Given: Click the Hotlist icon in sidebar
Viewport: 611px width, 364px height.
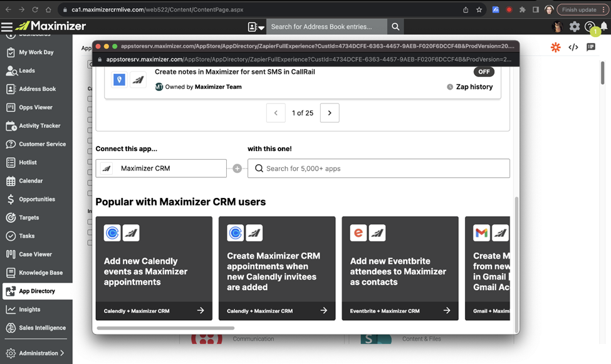Looking at the screenshot, I should [11, 162].
